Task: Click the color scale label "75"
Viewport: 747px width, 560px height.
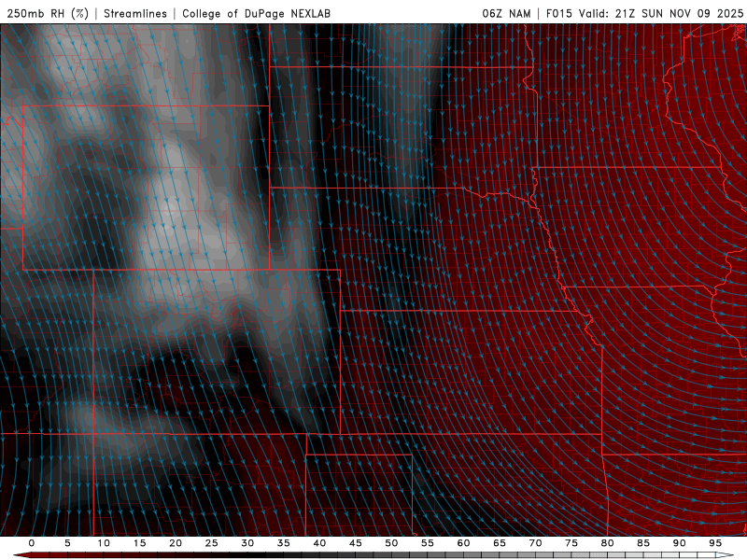Action: tap(571, 543)
